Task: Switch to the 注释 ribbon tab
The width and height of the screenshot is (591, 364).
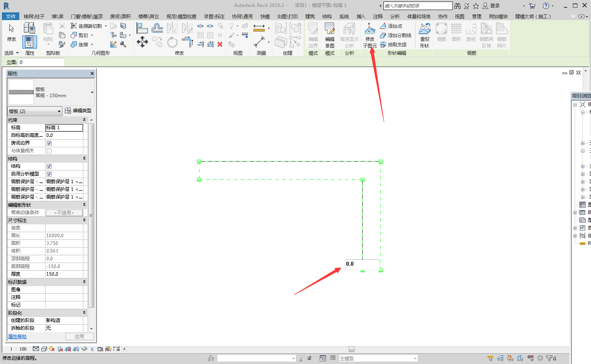Action: 378,16
